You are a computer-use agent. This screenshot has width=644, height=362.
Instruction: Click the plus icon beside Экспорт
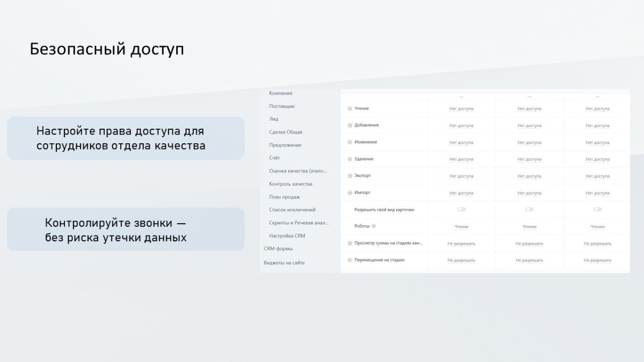pos(350,175)
